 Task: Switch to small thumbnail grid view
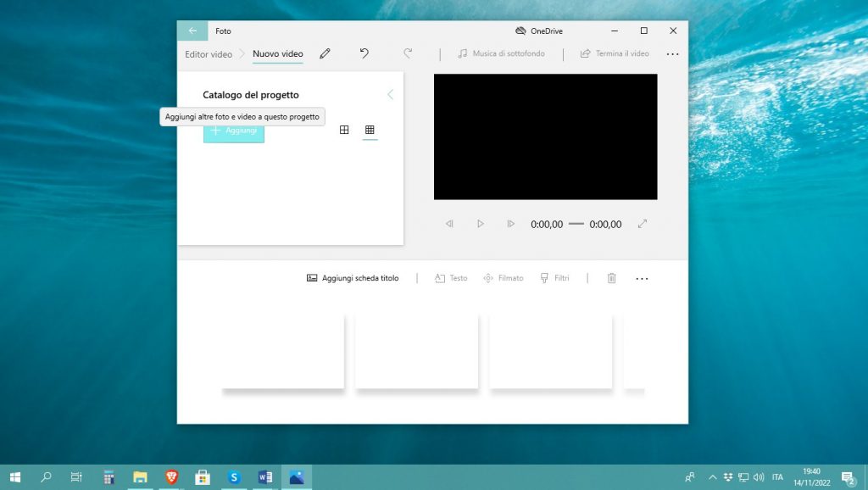coord(370,130)
